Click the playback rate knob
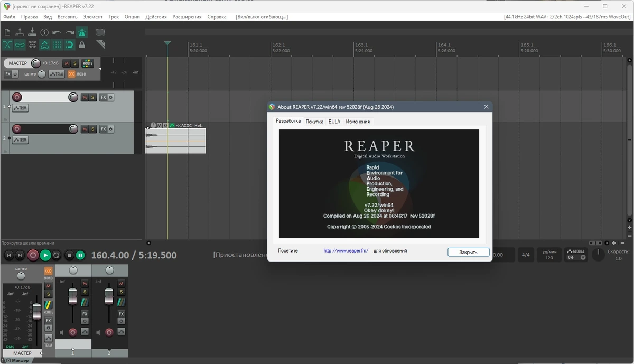Image resolution: width=634 pixels, height=364 pixels. 598,255
